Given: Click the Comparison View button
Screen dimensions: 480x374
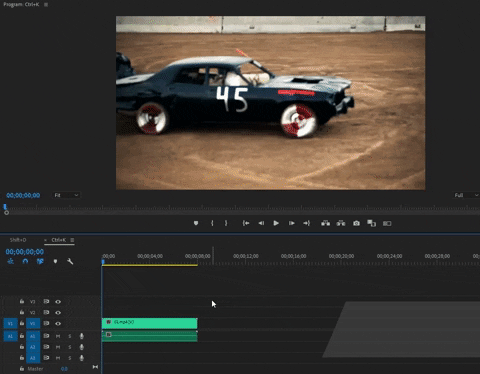Looking at the screenshot, I should pos(371,223).
